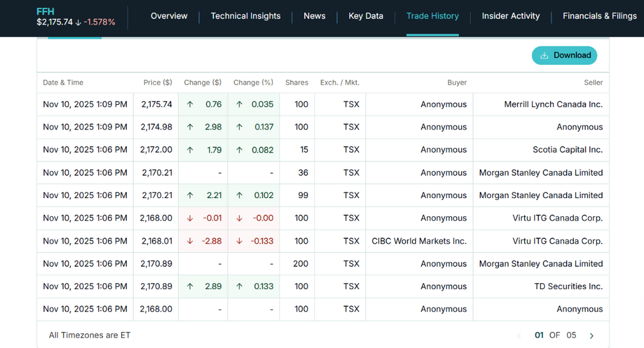
Task: Click the FFH ticker symbol
Action: click(x=45, y=12)
